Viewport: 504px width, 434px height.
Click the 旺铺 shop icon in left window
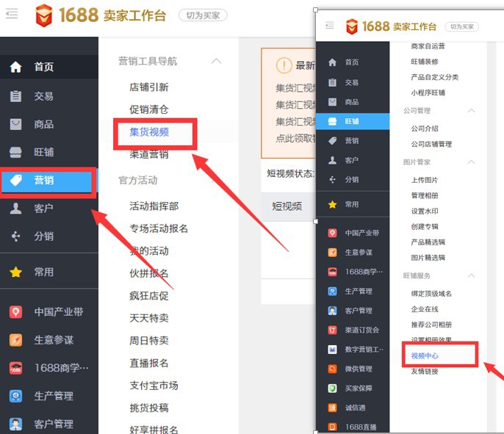click(15, 152)
